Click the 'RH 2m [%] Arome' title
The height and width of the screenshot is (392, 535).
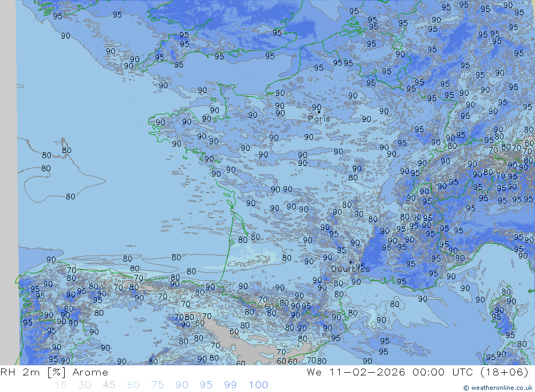coord(54,372)
